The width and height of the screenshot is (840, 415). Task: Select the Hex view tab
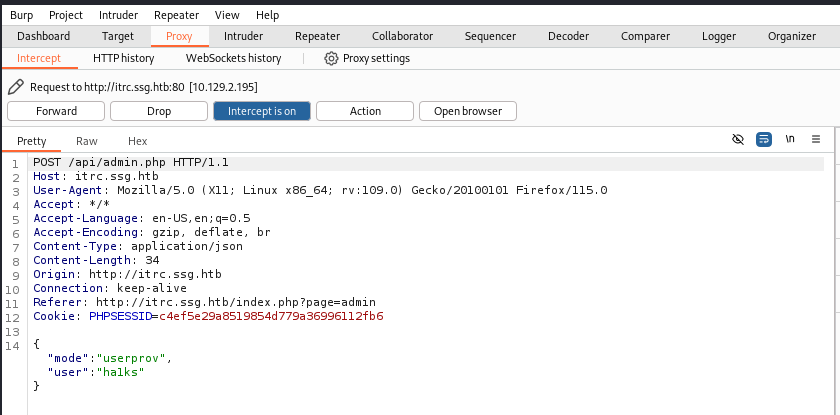pyautogui.click(x=138, y=141)
